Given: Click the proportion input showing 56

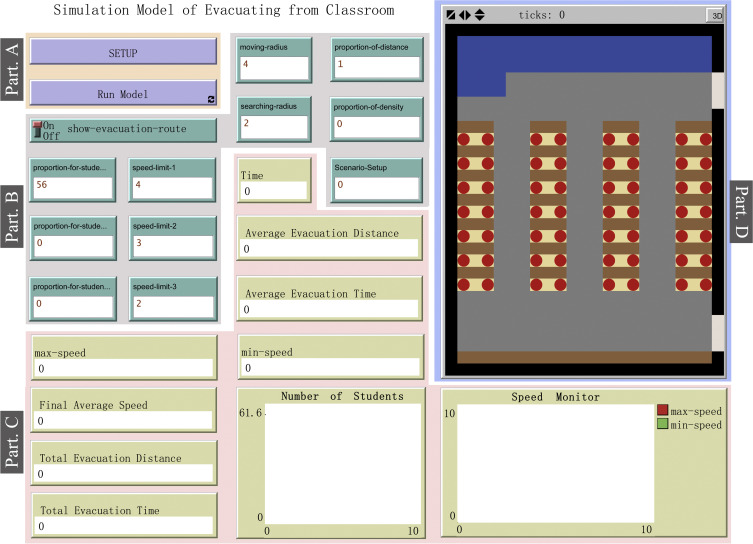Looking at the screenshot, I should [73, 186].
